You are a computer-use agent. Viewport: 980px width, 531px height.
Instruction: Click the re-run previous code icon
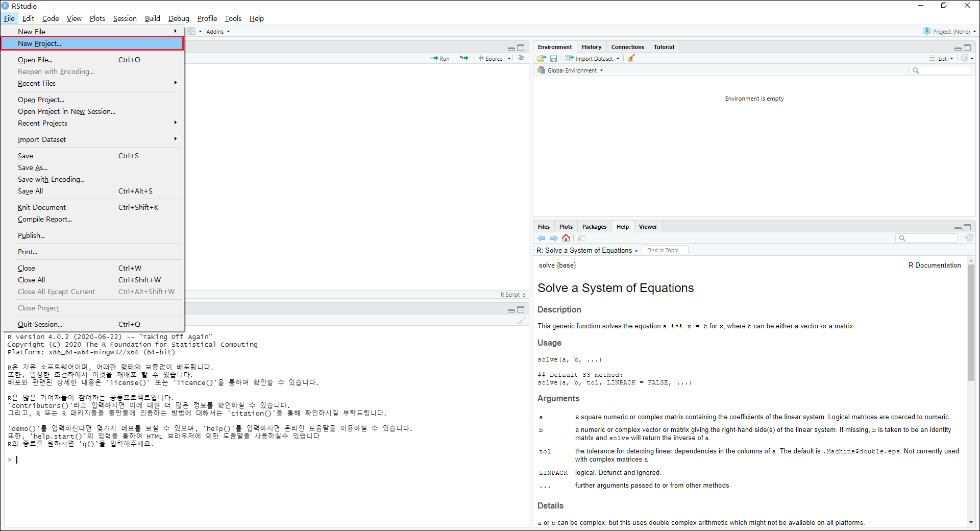(x=463, y=58)
